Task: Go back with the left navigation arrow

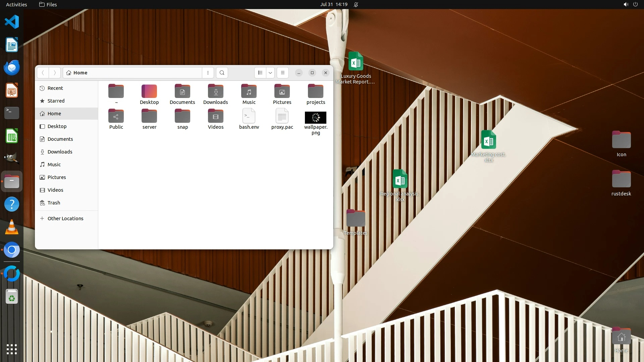Action: point(43,73)
